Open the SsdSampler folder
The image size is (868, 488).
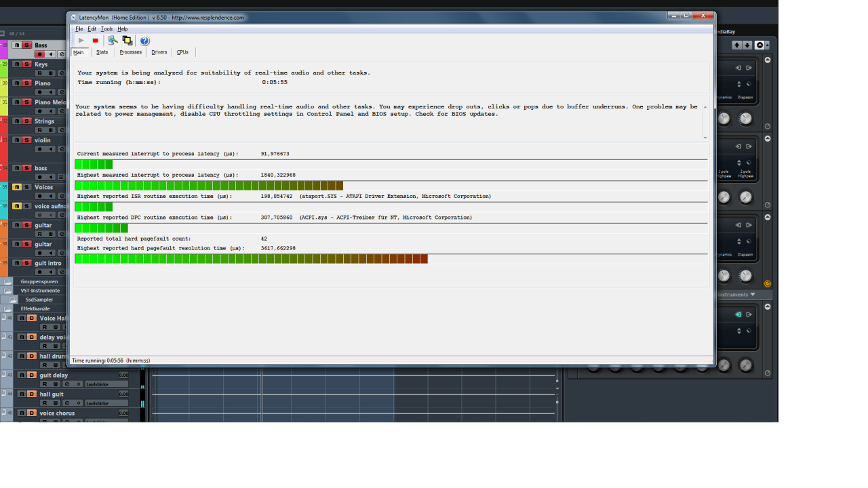click(x=13, y=300)
